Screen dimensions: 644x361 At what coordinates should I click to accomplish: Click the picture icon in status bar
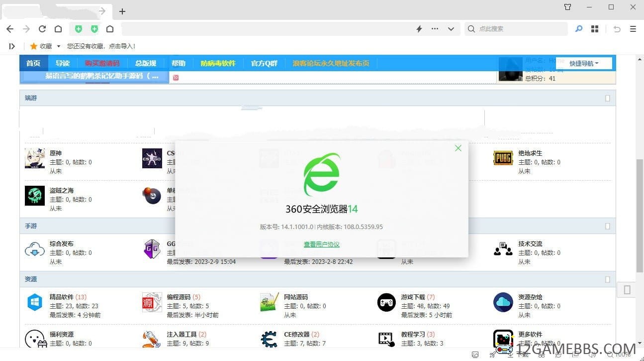(x=475, y=355)
